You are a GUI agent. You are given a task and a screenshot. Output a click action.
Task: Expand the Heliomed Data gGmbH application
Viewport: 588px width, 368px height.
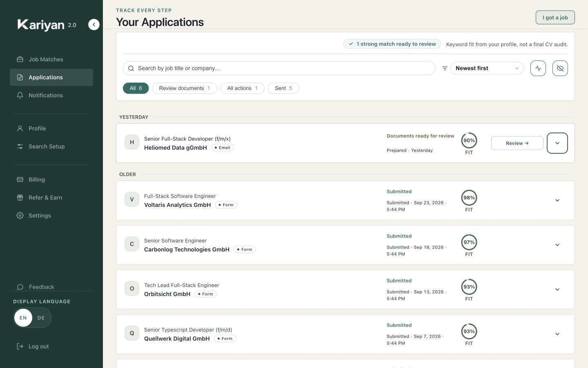coord(557,143)
